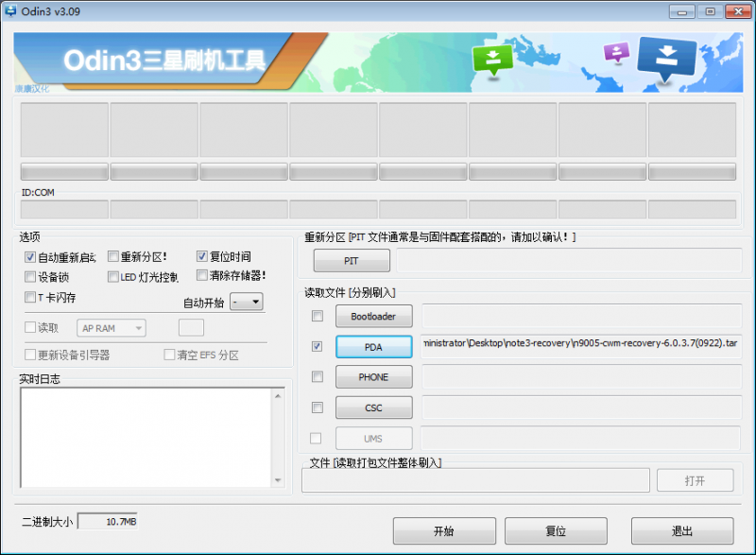Click the Odin3 app icon in title bar
Viewport: 756px width, 555px height.
(10, 11)
